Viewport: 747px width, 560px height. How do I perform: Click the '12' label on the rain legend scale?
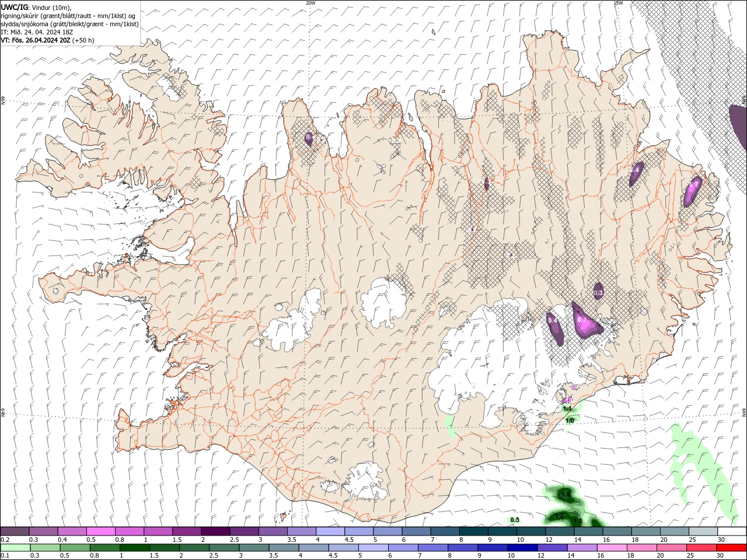pyautogui.click(x=540, y=556)
